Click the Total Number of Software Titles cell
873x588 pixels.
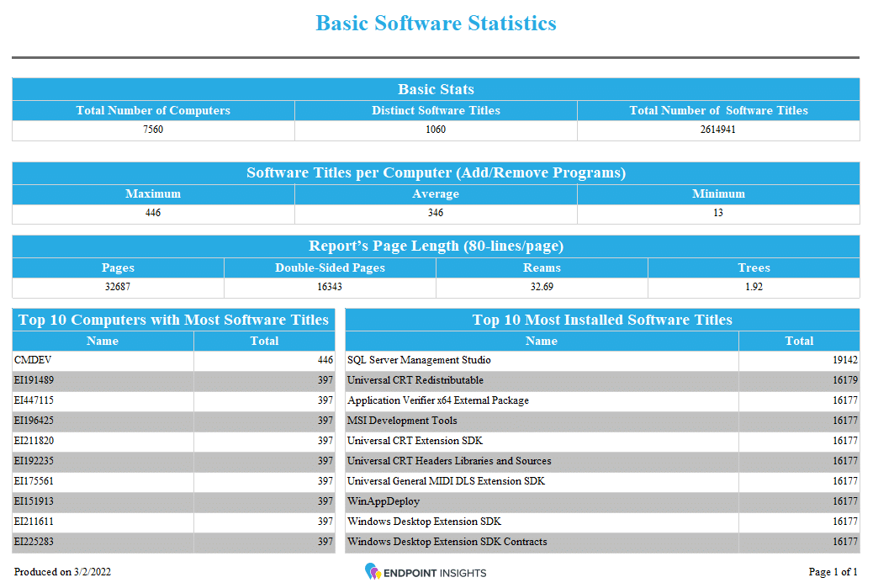(x=718, y=130)
